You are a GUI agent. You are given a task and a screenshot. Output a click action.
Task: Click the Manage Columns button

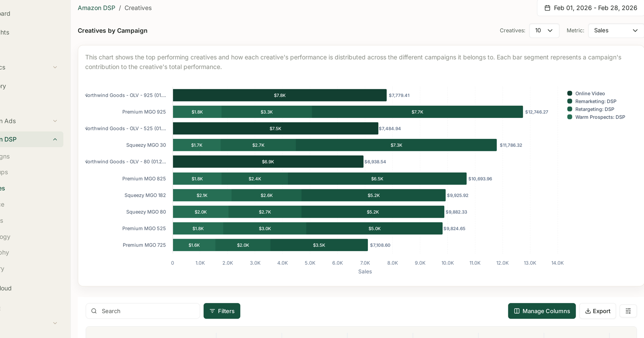coord(542,311)
